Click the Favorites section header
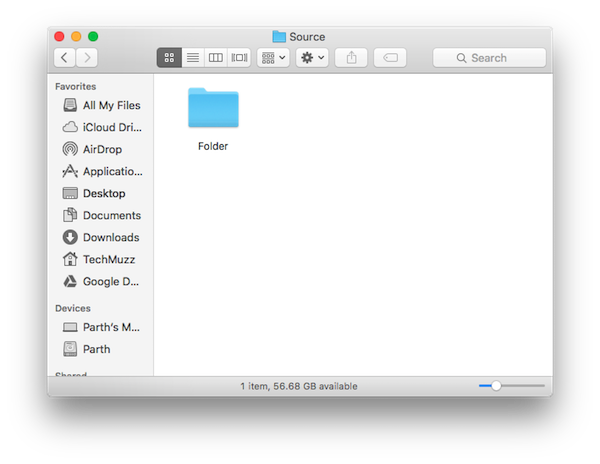This screenshot has width=600, height=464. [x=75, y=86]
